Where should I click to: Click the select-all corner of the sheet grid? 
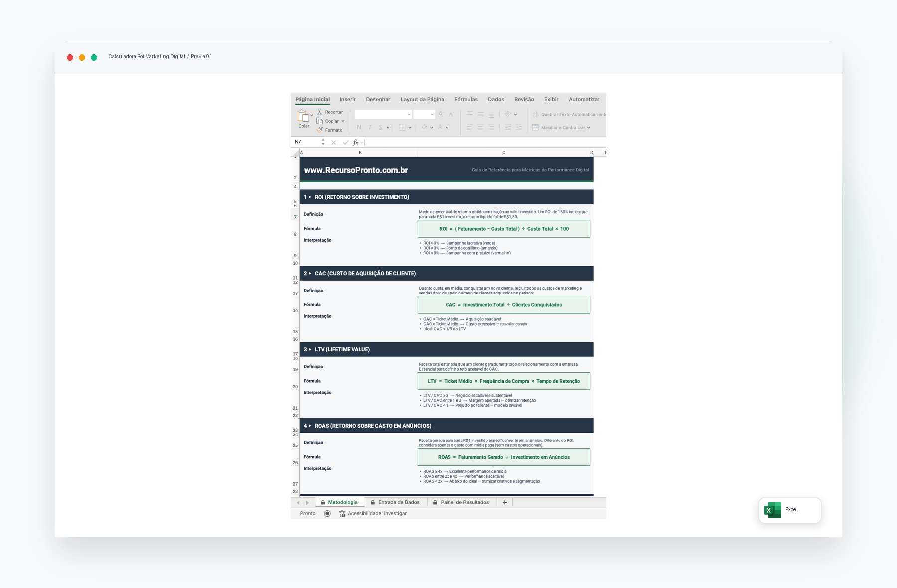pyautogui.click(x=295, y=153)
